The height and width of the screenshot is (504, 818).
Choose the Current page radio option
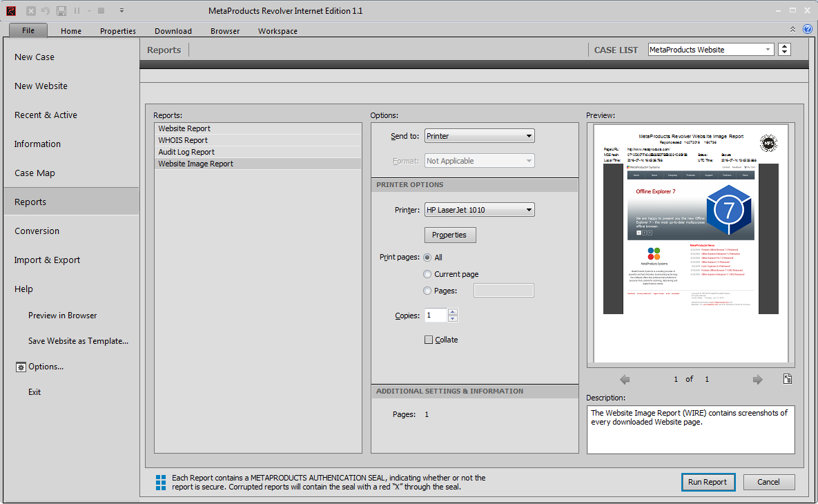pyautogui.click(x=427, y=274)
